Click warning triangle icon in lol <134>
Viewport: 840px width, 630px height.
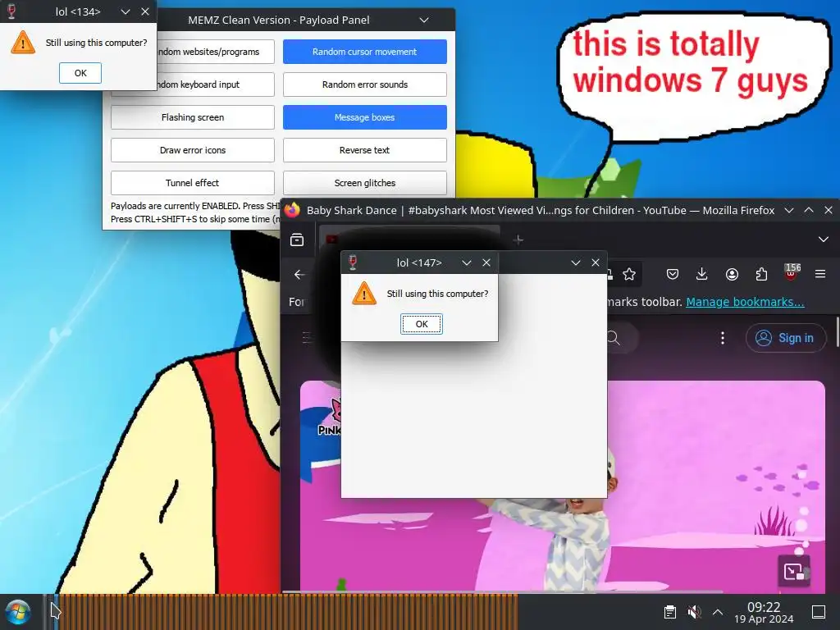click(22, 43)
